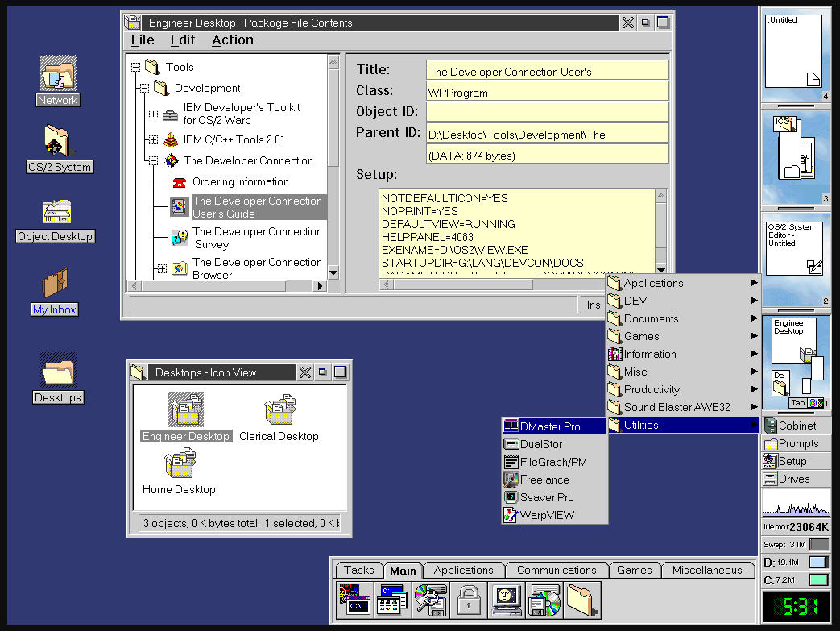Screen dimensions: 840x631
Task: Open the File menu in Package File Contents
Action: click(142, 39)
